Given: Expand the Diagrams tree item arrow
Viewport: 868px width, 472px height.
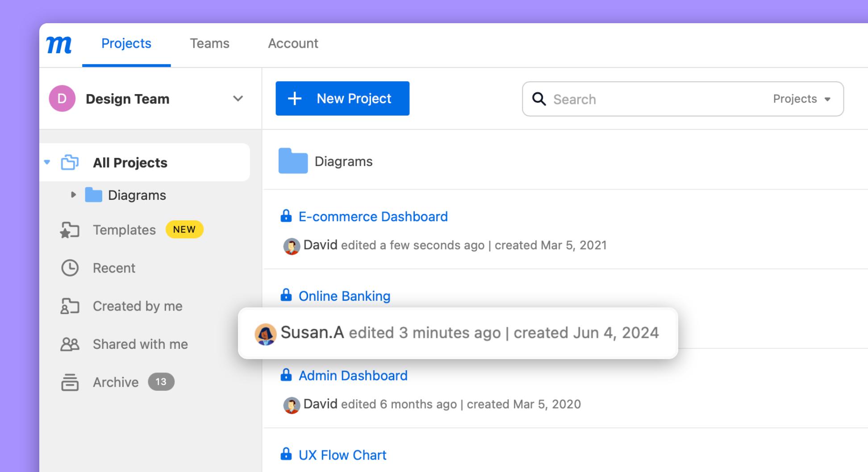Looking at the screenshot, I should 74,195.
